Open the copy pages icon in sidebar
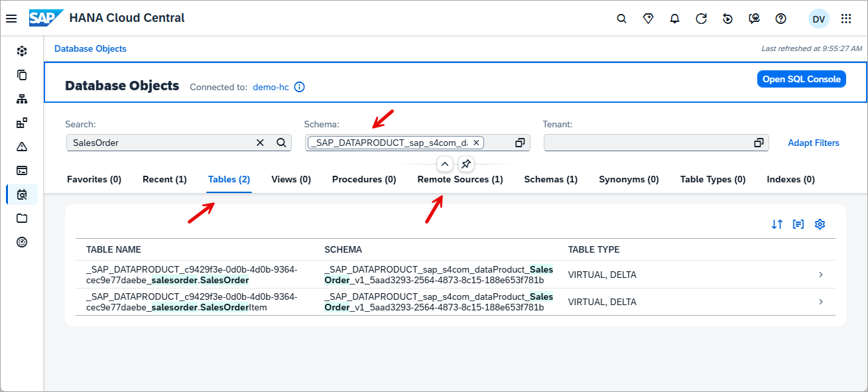 22,75
